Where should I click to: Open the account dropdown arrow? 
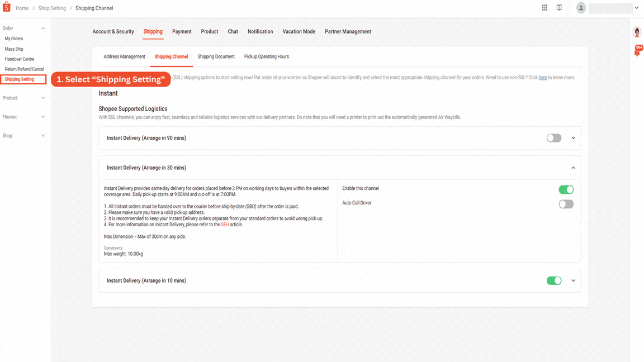point(637,8)
